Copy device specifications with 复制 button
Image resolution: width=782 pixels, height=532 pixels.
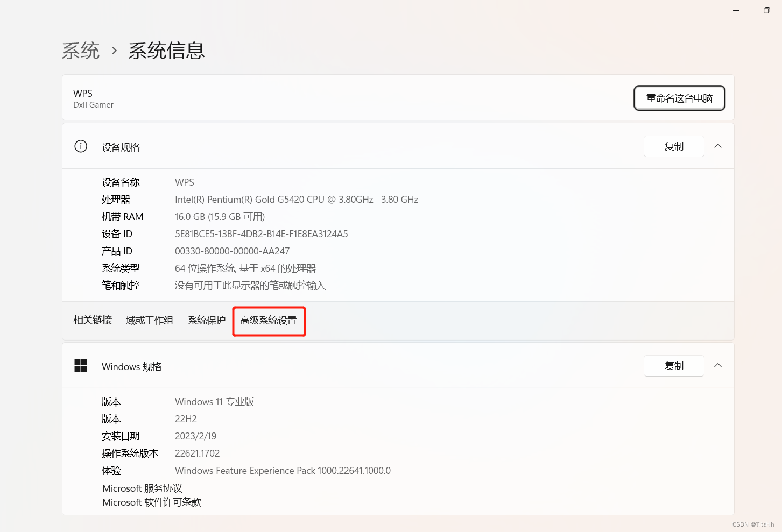[674, 146]
